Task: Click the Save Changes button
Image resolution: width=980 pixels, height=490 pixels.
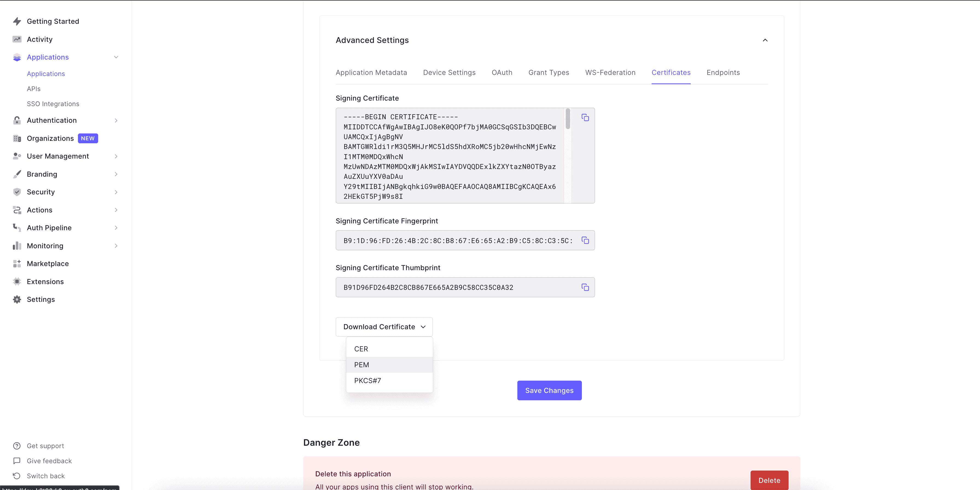Action: click(549, 390)
